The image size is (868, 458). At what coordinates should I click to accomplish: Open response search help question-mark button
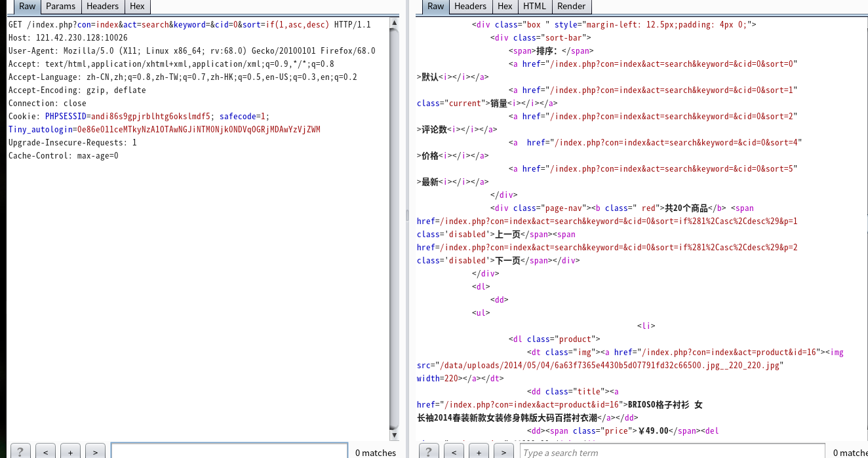(429, 451)
